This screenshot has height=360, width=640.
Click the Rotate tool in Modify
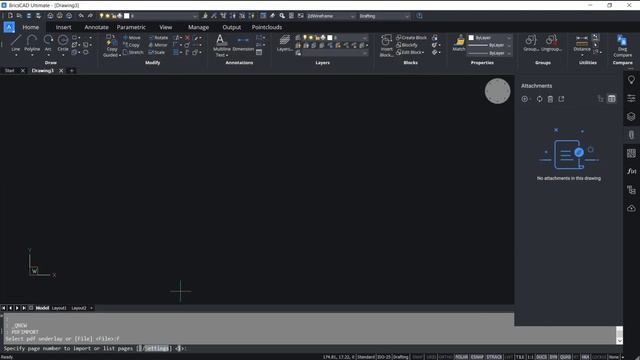click(x=158, y=38)
